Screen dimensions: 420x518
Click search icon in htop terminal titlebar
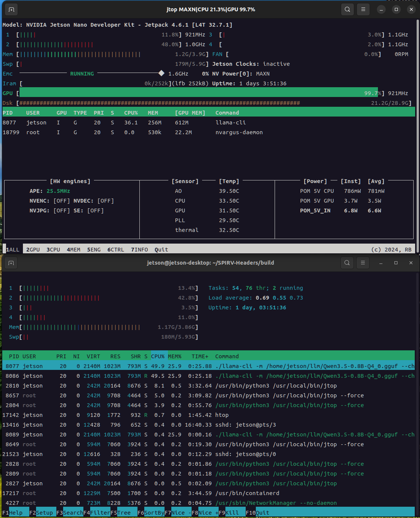click(347, 263)
